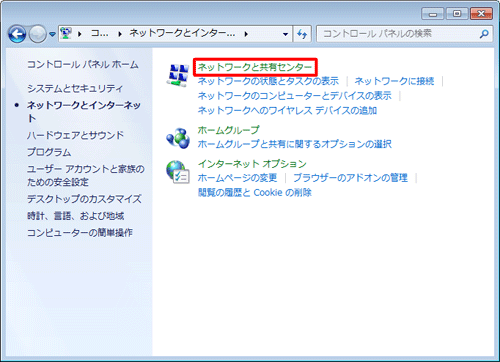
Task: Open 時計、言語、および地域 category
Action: click(x=76, y=216)
